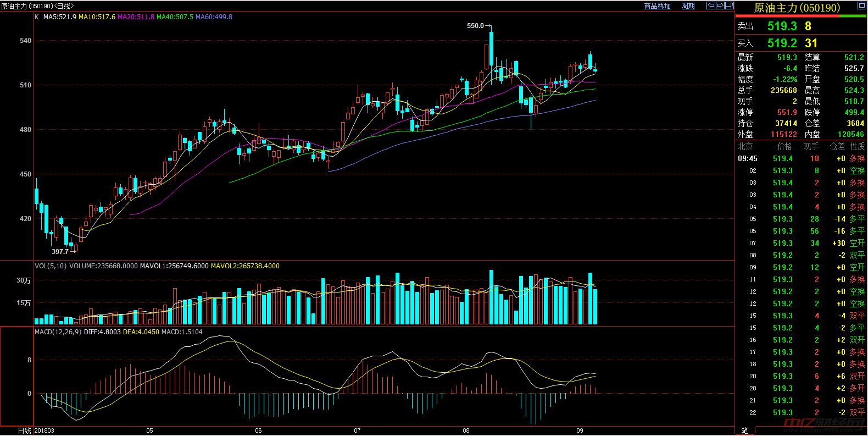Maximize the quote panel via its square icon
The width and height of the screenshot is (868, 436).
tap(862, 6)
